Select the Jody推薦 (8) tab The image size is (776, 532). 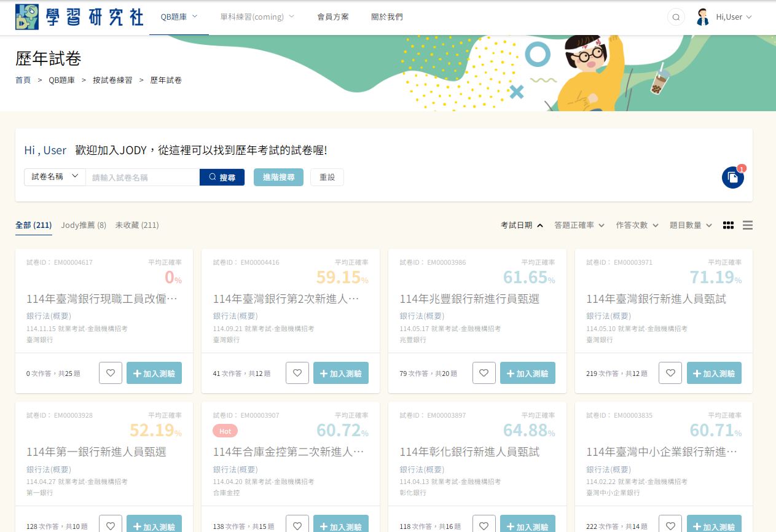coord(84,225)
